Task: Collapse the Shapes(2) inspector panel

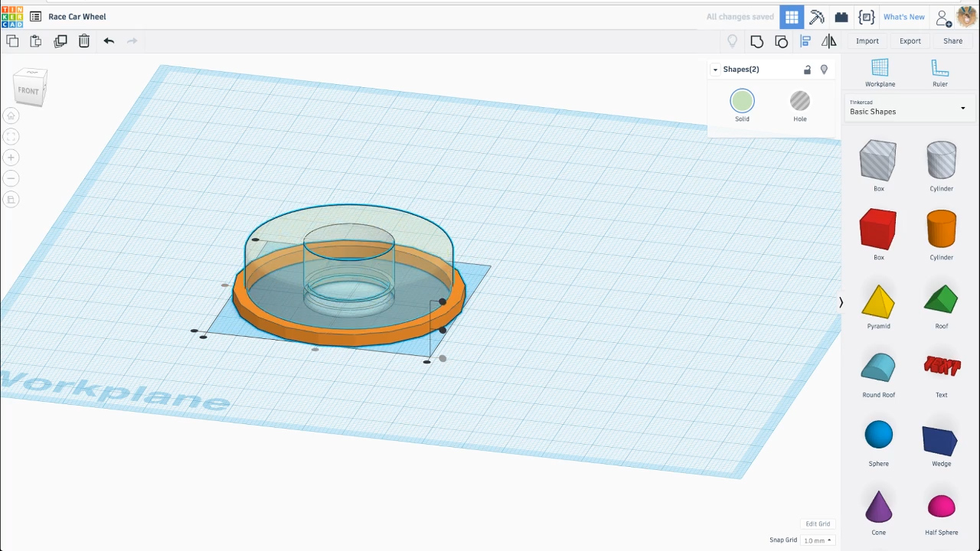Action: tap(716, 70)
